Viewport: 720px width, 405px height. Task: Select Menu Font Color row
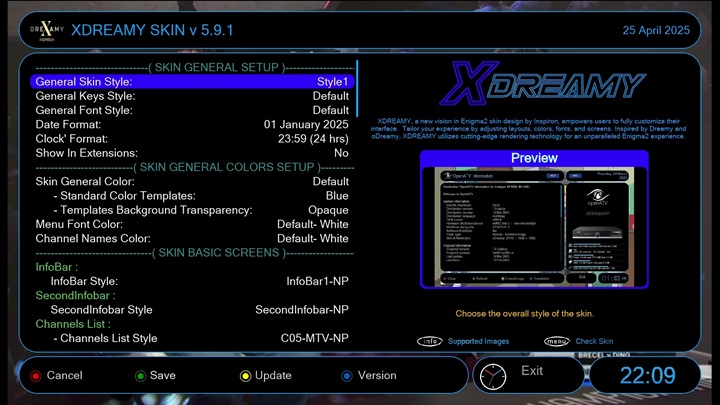(192, 224)
